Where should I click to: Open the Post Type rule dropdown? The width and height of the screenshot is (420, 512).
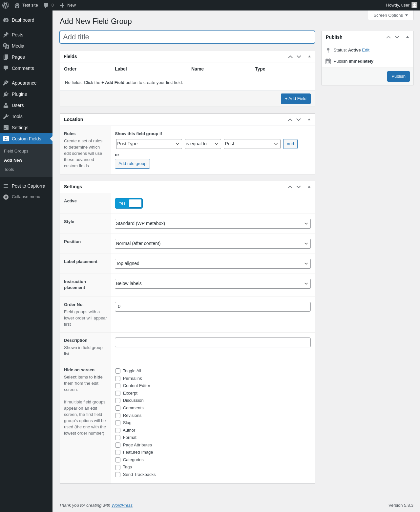pos(149,144)
